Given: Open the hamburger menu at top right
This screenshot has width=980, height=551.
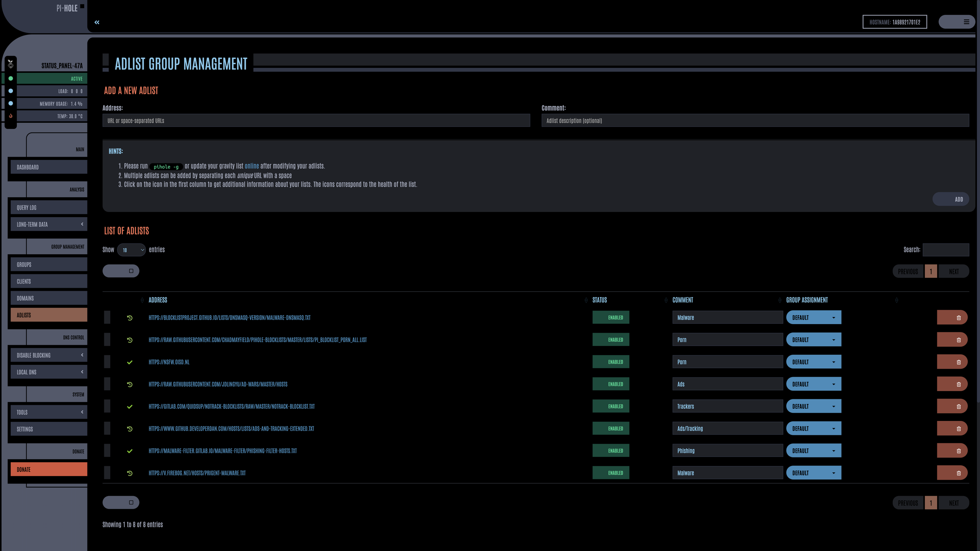Looking at the screenshot, I should pyautogui.click(x=966, y=22).
